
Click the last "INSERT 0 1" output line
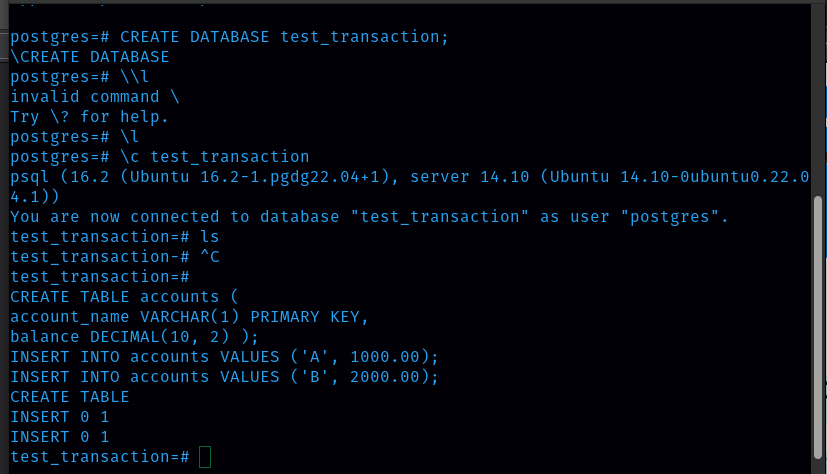click(x=60, y=437)
